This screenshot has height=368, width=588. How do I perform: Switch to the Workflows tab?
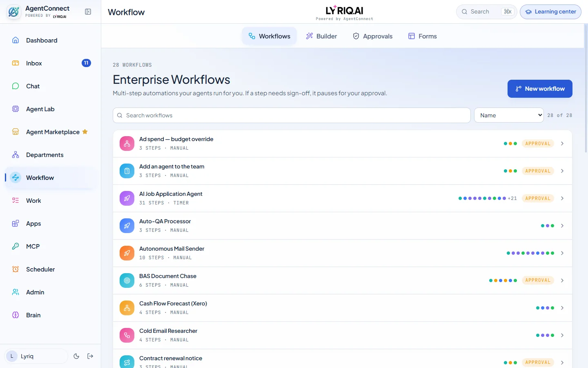pos(269,36)
